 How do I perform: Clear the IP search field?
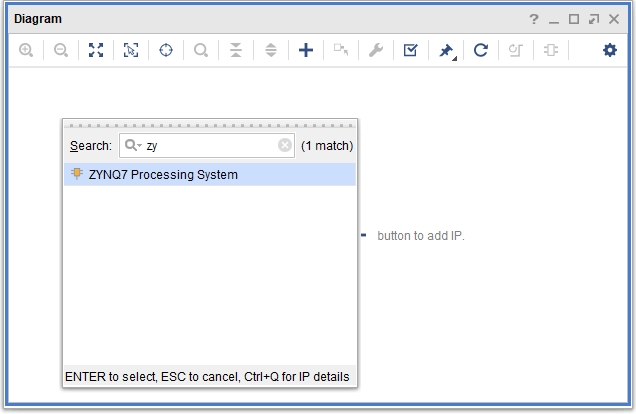[285, 145]
